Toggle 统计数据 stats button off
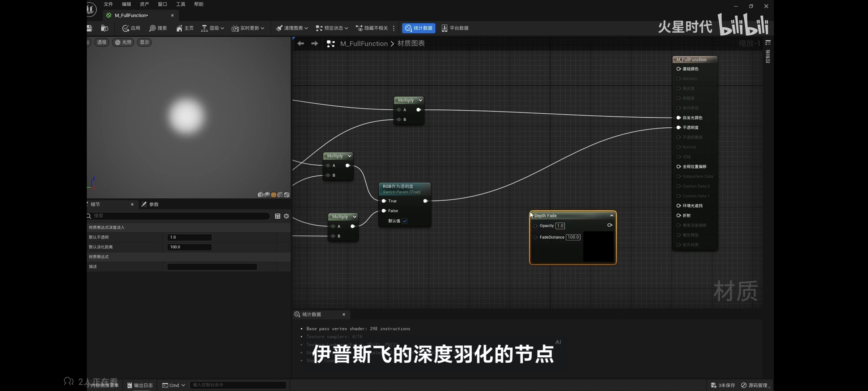868x391 pixels. (418, 28)
